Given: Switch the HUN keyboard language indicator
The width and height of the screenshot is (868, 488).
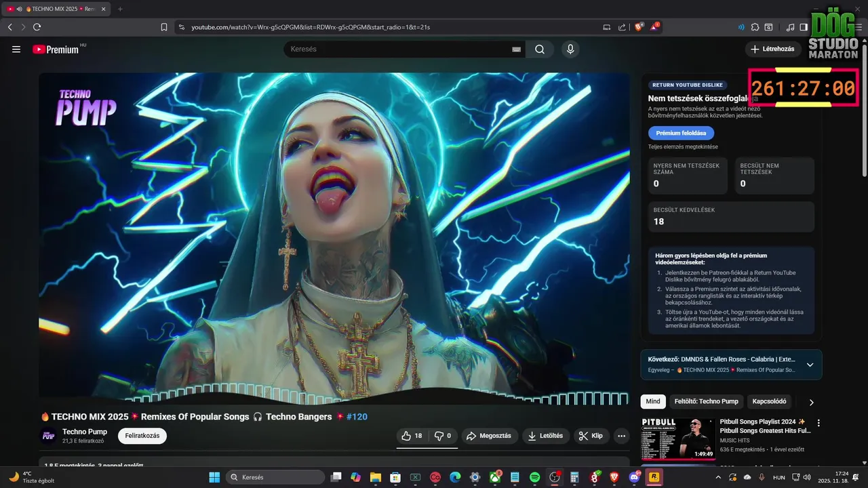Looking at the screenshot, I should [x=779, y=477].
